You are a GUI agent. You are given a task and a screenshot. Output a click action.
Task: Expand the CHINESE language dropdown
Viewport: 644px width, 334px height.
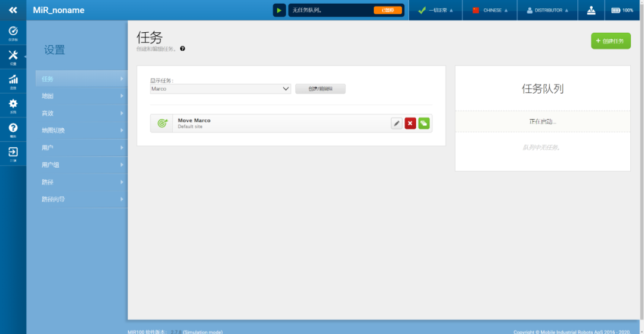click(x=490, y=10)
